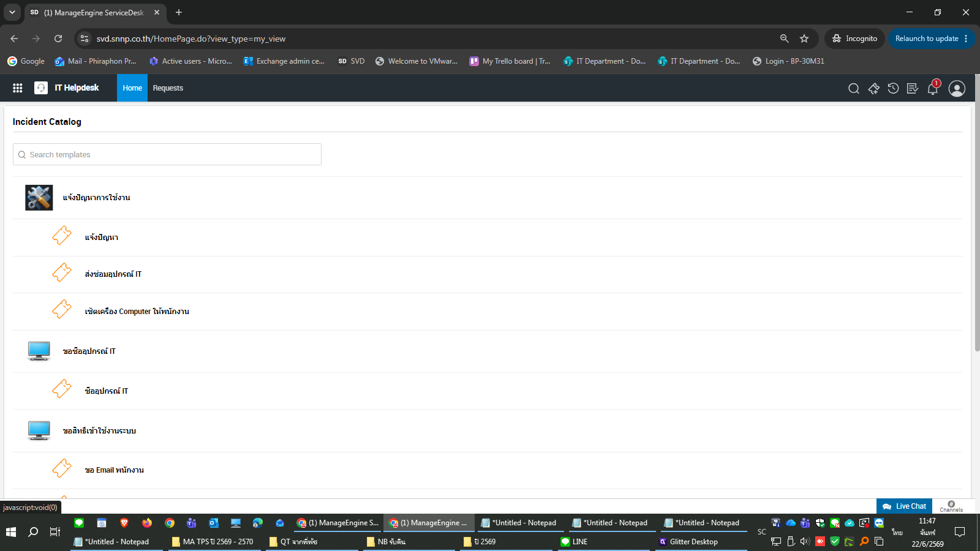Open the Exchange admin center bookmark
The height and width of the screenshot is (551, 980).
tap(284, 61)
